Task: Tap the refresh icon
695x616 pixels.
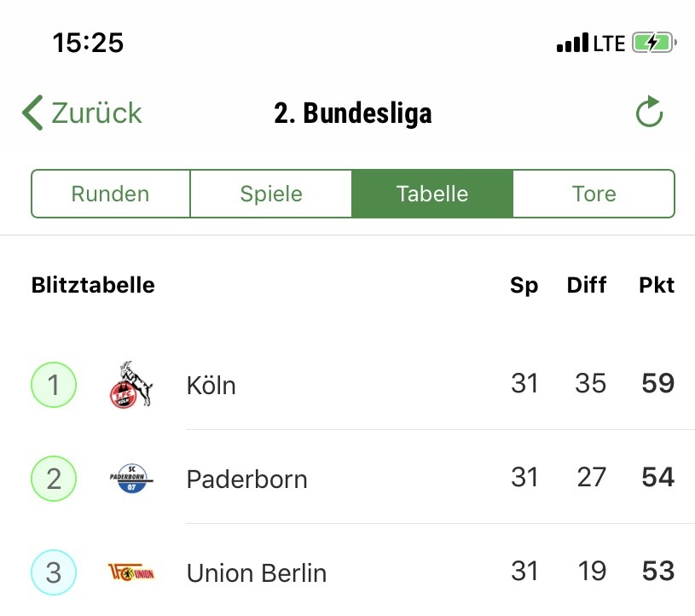Action: [x=649, y=111]
